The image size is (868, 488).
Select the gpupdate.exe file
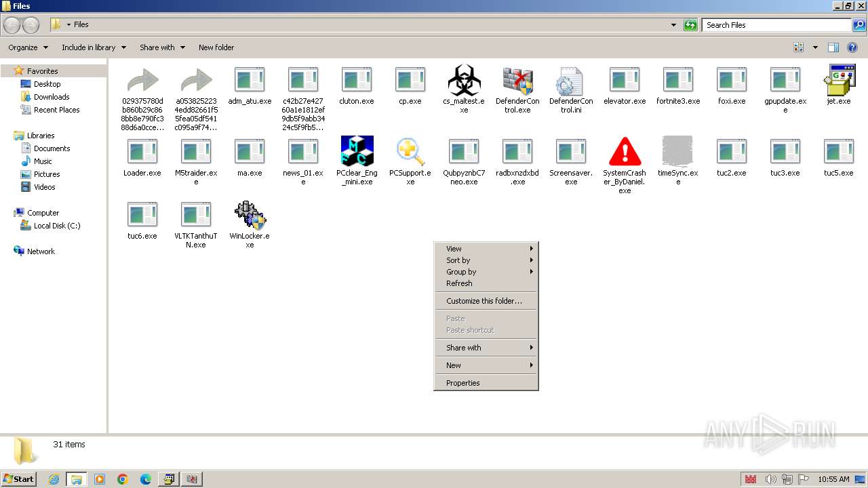click(785, 89)
